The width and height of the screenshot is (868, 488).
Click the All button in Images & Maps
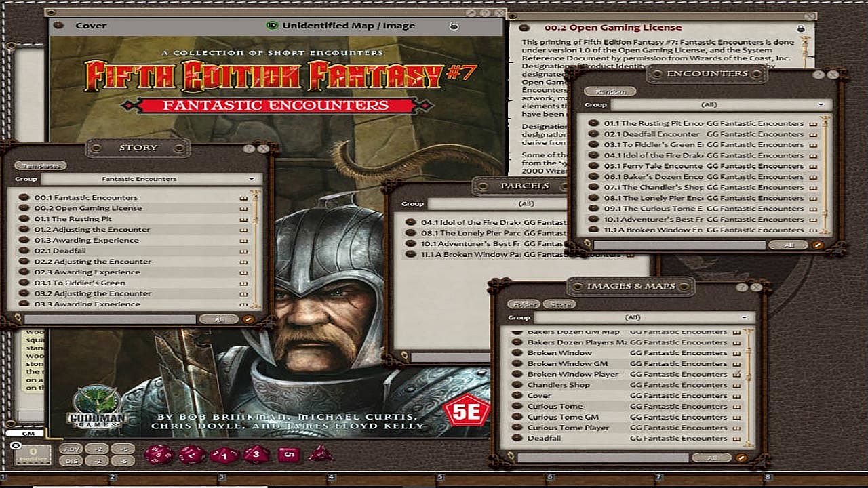coord(712,458)
